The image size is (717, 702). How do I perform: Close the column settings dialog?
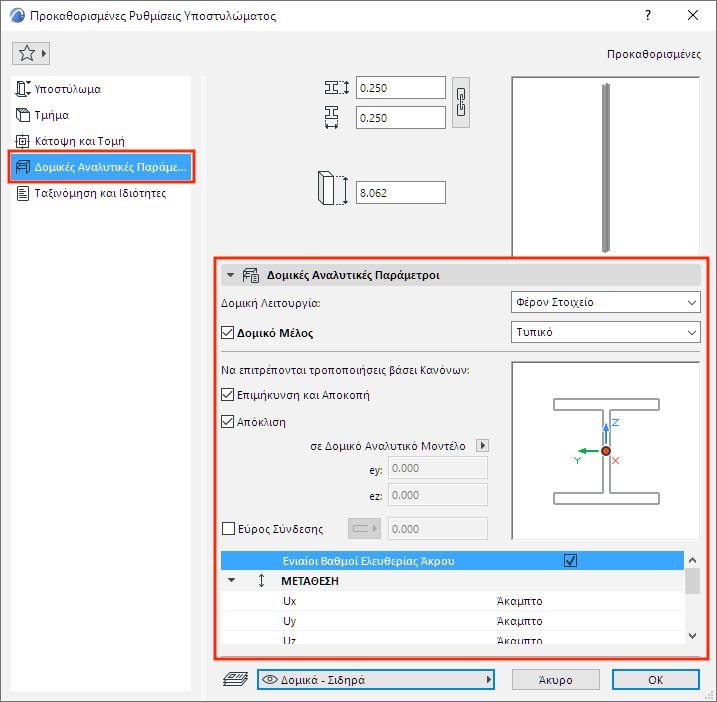[x=693, y=16]
